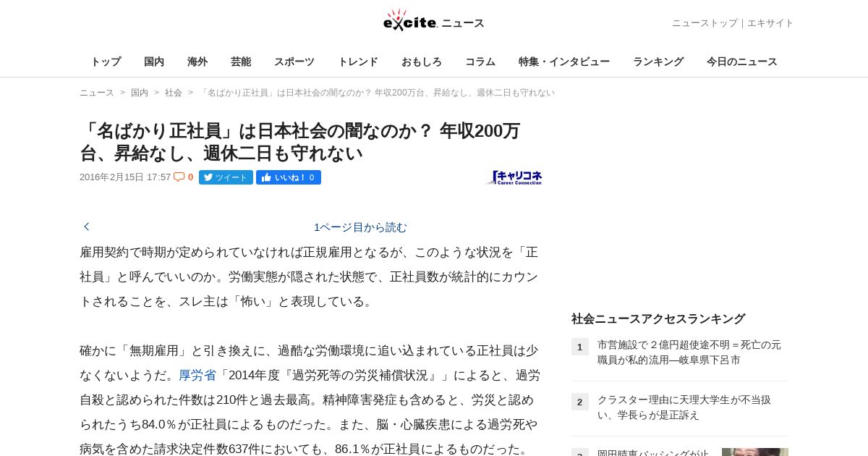Click the third ranking article thumbnail
Screen dimensions: 868x456
[755, 452]
